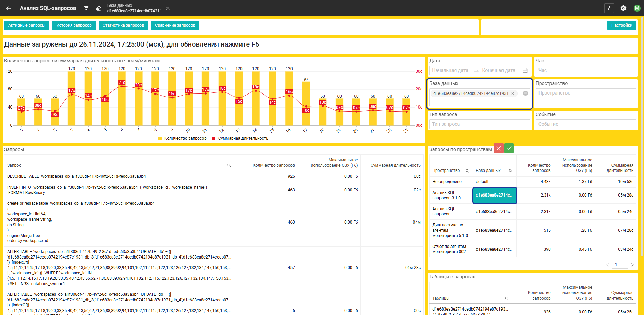Open the calendar icon in Дата filter
The image size is (644, 315).
pos(525,71)
